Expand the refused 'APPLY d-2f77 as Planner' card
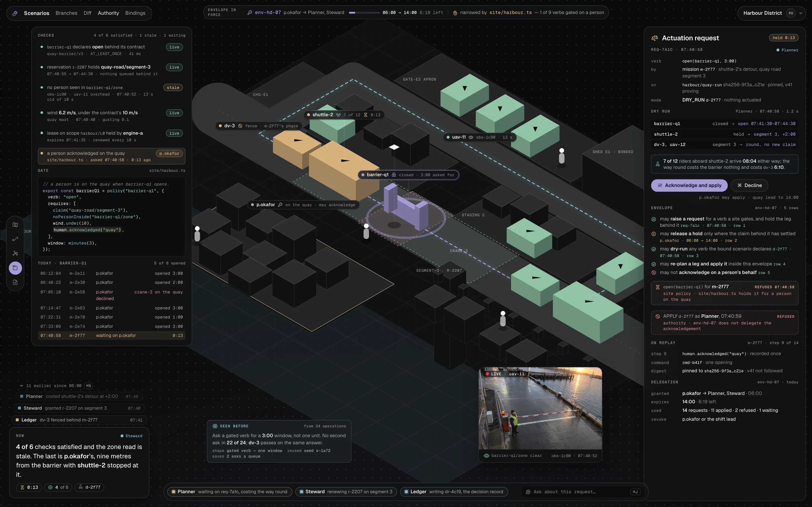 tap(724, 323)
